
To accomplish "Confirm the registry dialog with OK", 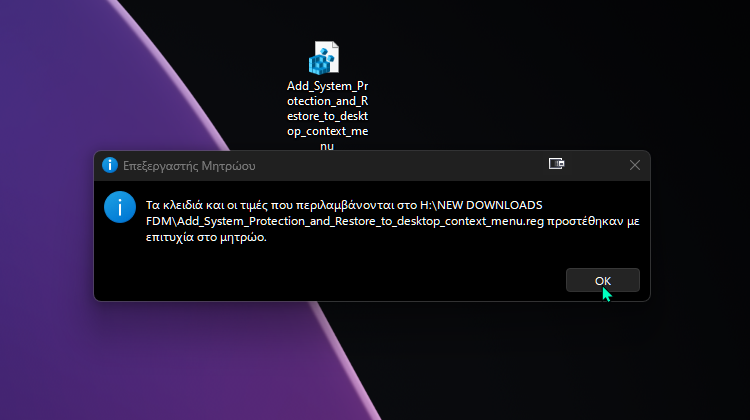I will 603,280.
